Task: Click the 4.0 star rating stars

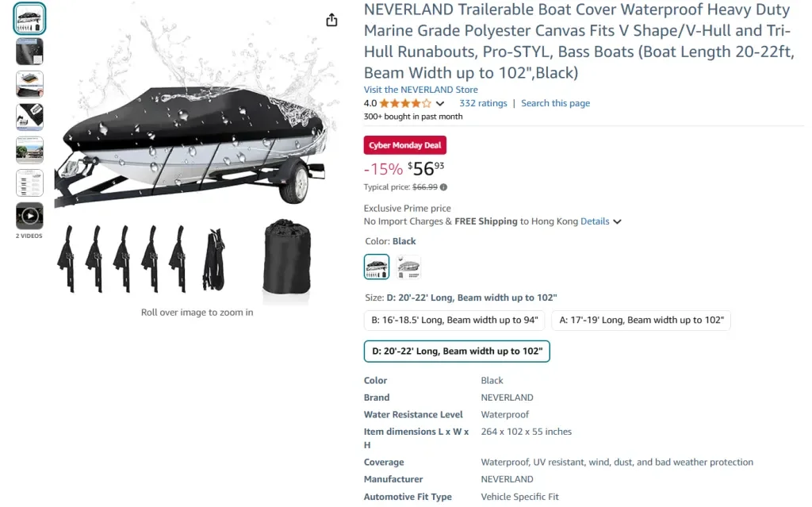Action: coord(404,103)
